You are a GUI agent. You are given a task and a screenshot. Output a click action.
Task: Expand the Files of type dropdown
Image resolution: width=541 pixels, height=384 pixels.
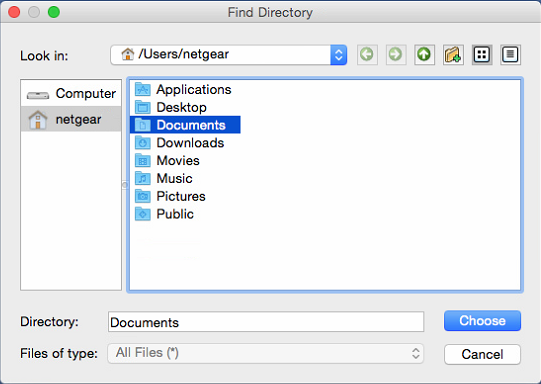(266, 353)
